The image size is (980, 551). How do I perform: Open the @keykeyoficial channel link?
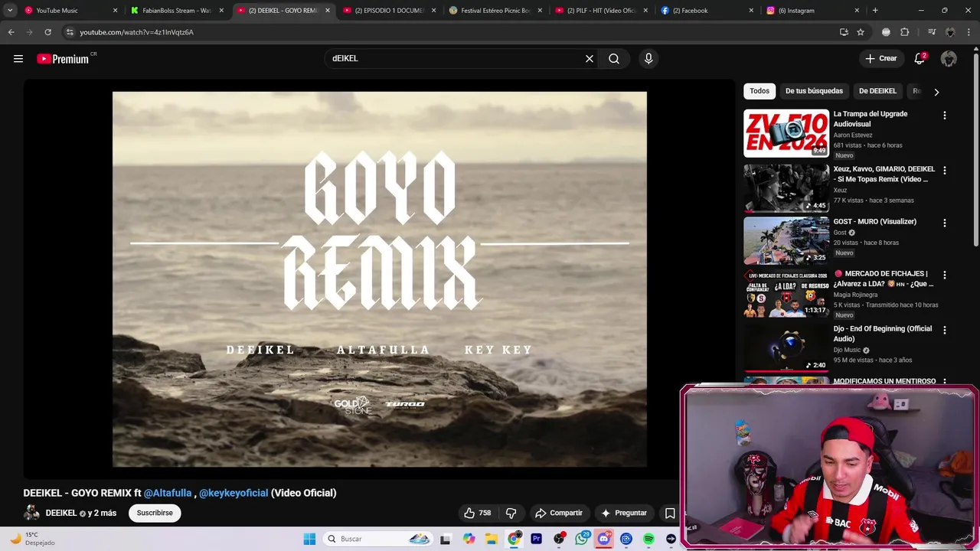[x=234, y=493]
